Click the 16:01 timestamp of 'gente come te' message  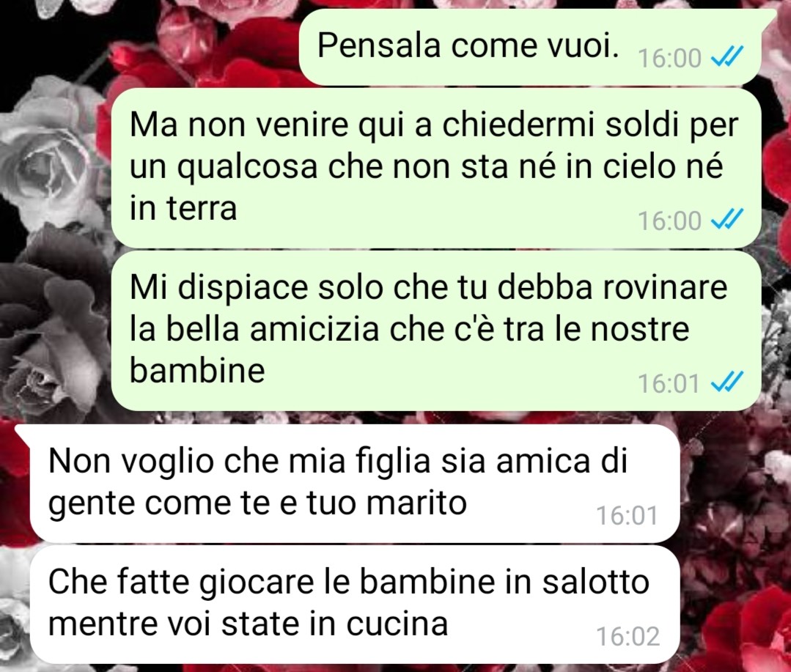pyautogui.click(x=628, y=515)
